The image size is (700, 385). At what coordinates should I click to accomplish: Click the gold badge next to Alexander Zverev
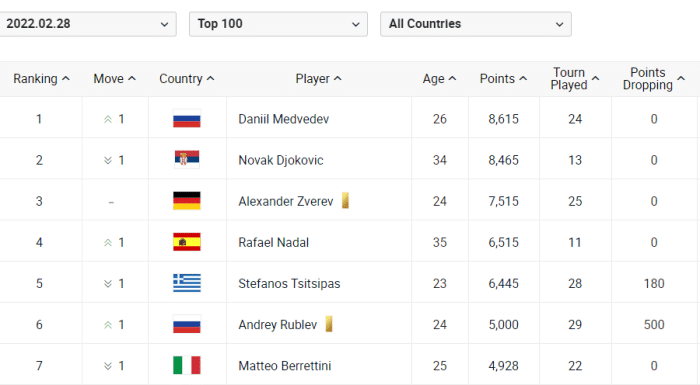(345, 201)
